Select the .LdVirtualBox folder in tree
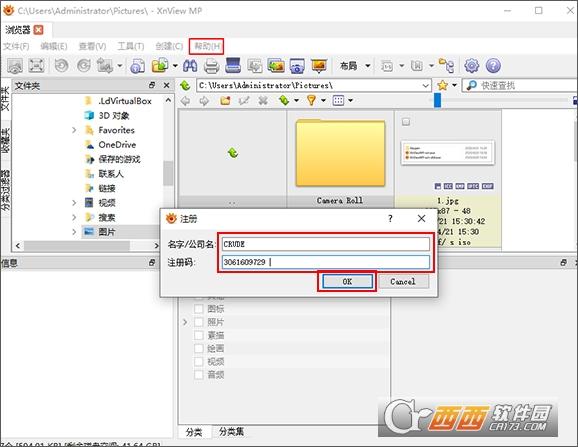578x447 pixels. point(125,101)
